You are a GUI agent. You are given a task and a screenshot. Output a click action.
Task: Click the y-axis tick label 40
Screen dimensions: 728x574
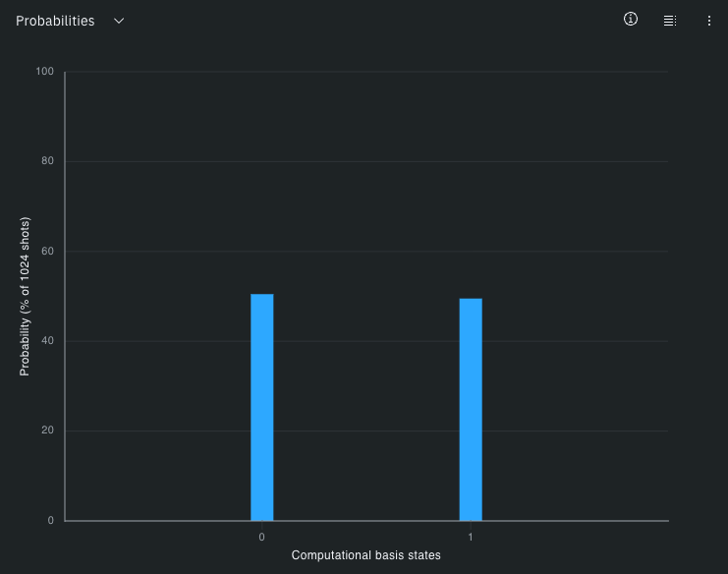tap(48, 341)
